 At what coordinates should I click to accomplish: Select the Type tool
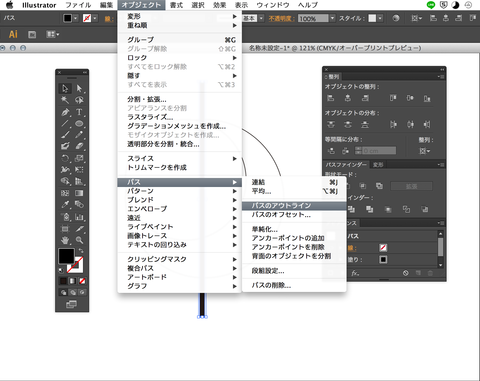[79, 112]
